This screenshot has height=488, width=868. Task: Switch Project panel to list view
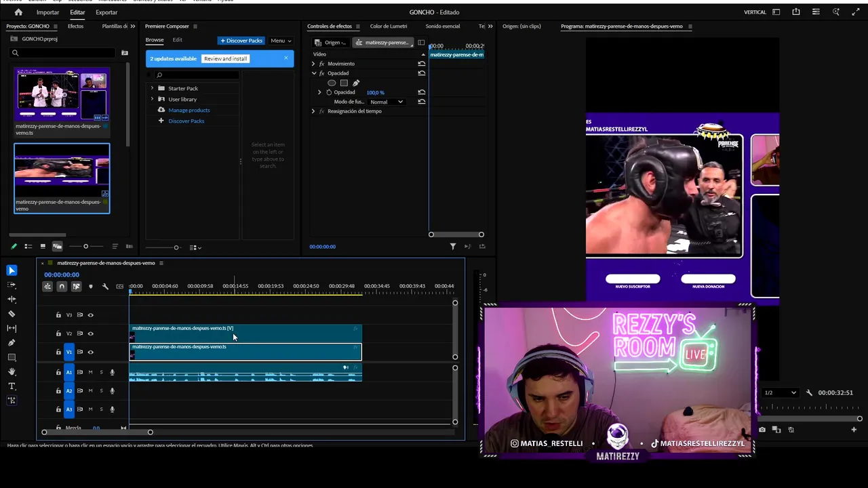(x=28, y=247)
